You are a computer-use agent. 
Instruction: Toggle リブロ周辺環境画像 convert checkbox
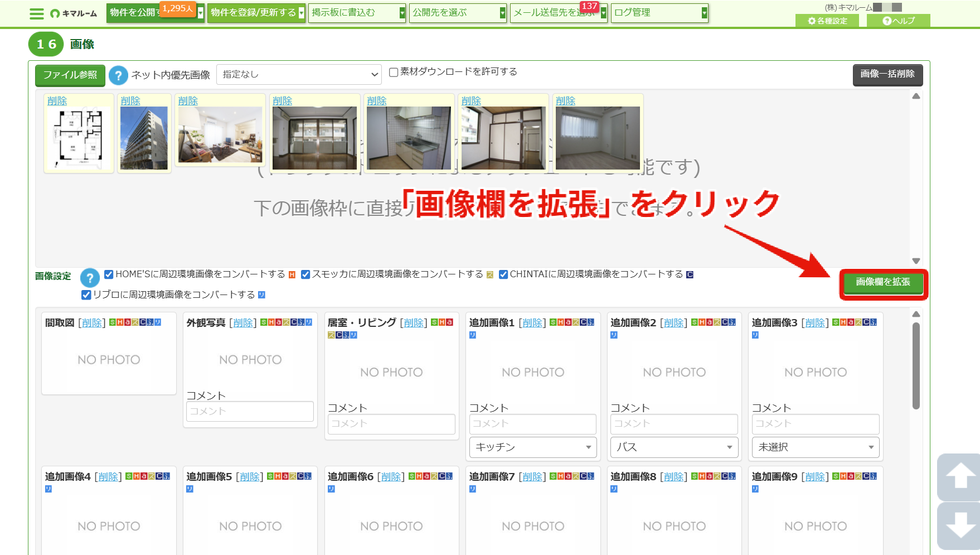click(86, 295)
